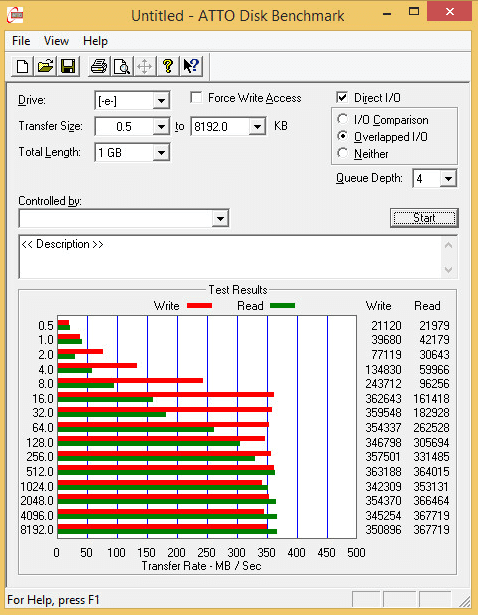
Task: Enable Force Write Access checkbox
Action: (x=196, y=97)
